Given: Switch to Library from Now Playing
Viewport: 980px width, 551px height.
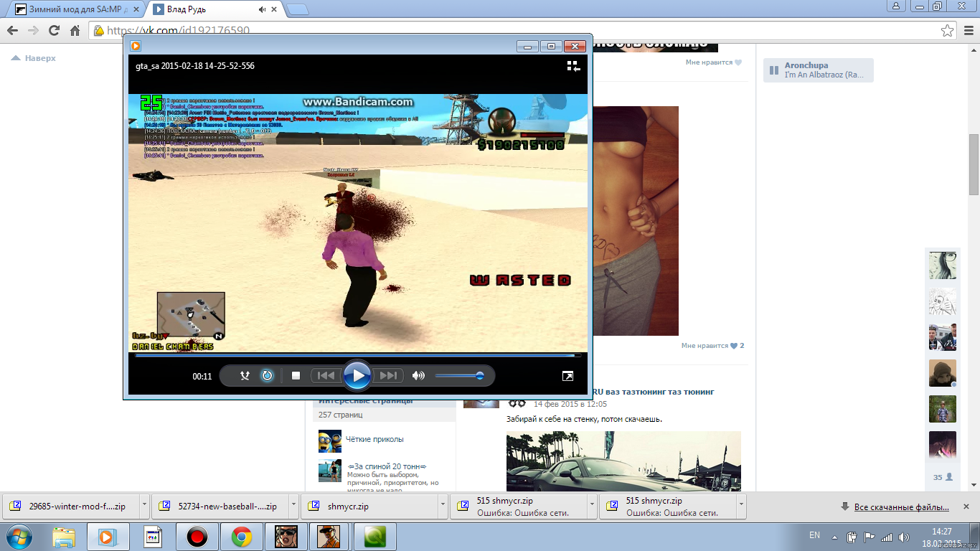Looking at the screenshot, I should pos(573,66).
